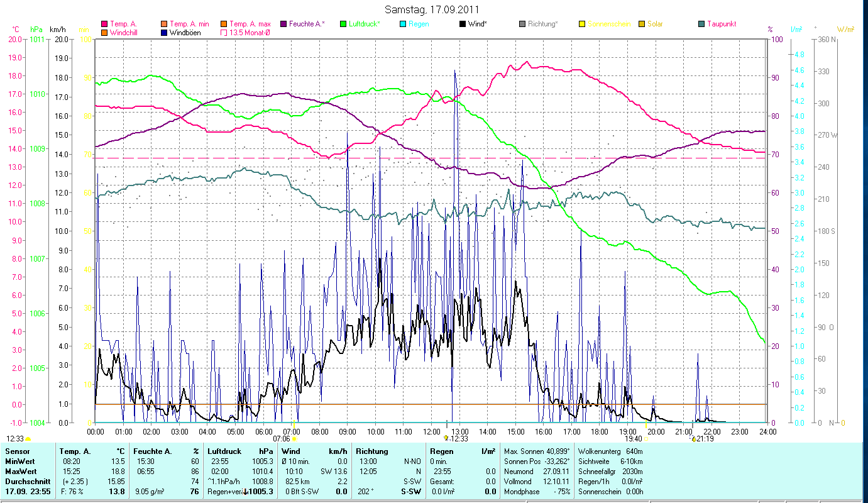Click the Luftdruck* legend label
The image size is (868, 503).
(x=365, y=24)
